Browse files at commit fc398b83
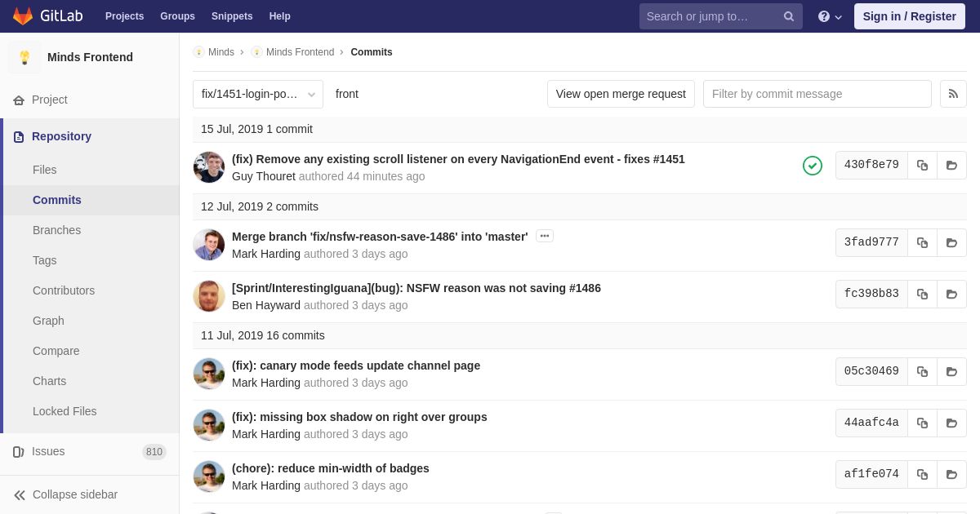Screen dimensions: 980x514 951,294
